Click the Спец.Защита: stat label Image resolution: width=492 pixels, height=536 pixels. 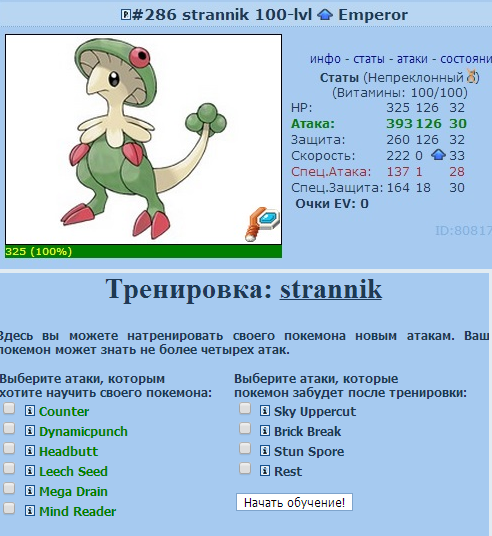point(337,187)
